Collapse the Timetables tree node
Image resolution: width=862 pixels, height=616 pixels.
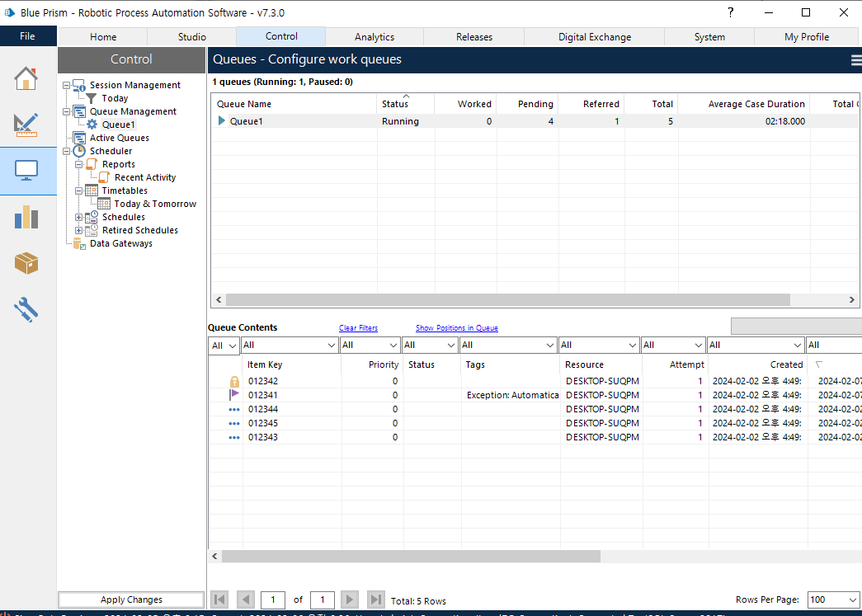point(78,190)
